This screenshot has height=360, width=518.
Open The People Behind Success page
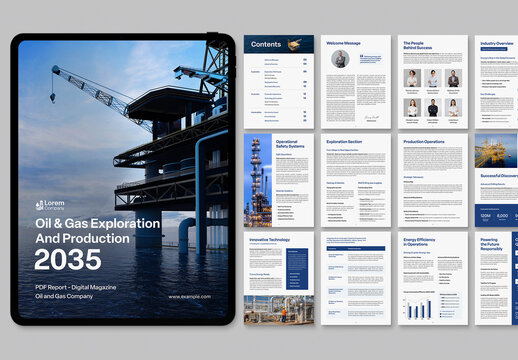point(433,82)
